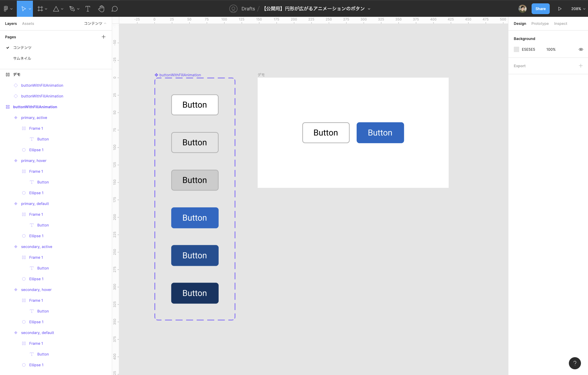Expand the file title dropdown arrow
The width and height of the screenshot is (588, 375).
click(369, 9)
